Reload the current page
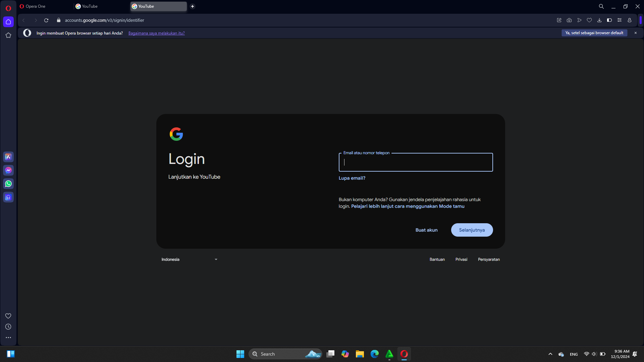The width and height of the screenshot is (644, 362). click(46, 20)
